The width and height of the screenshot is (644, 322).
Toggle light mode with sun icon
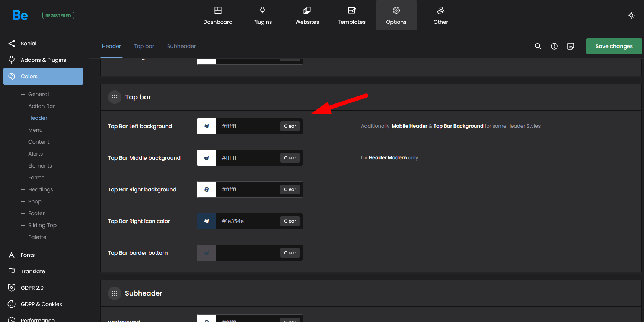coord(631,15)
